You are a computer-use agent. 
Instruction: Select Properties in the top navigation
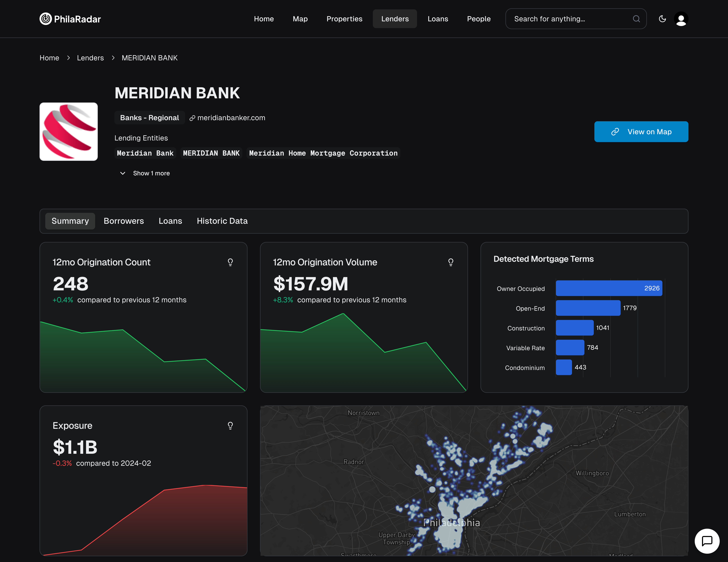(344, 19)
